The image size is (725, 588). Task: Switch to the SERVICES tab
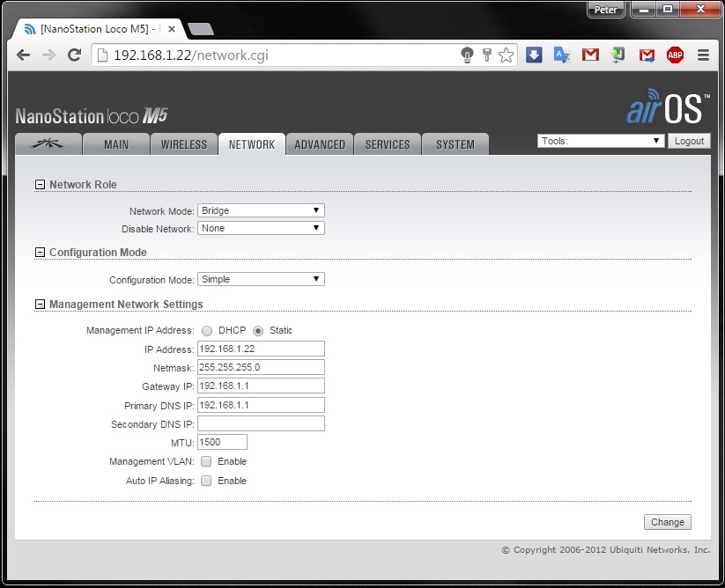pos(388,144)
